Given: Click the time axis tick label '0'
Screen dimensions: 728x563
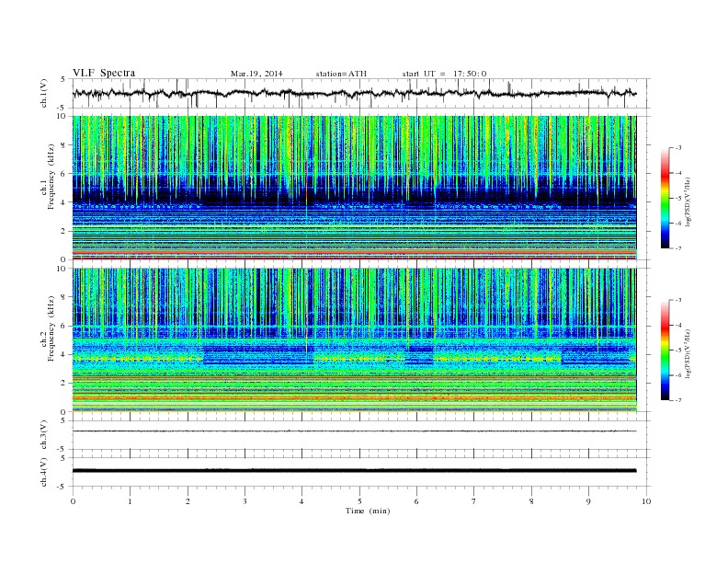Looking at the screenshot, I should pyautogui.click(x=73, y=501).
